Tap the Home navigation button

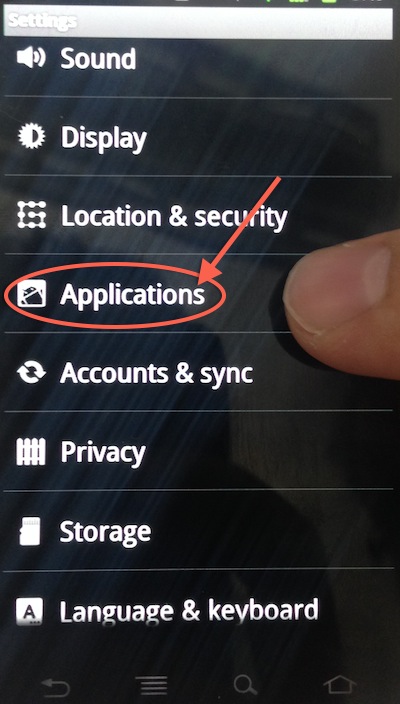(x=340, y=685)
